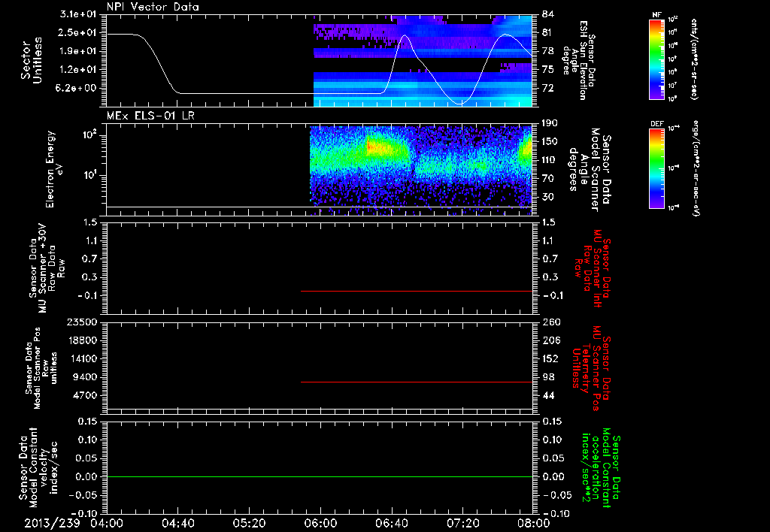Click the 'Sector Unitless' axis label

[x=31, y=60]
